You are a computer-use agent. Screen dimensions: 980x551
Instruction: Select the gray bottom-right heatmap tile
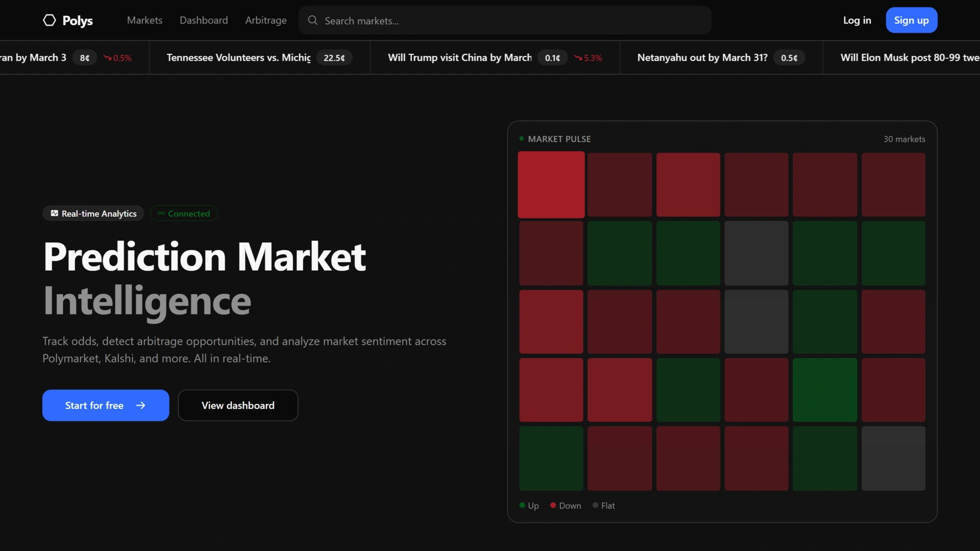(x=893, y=459)
